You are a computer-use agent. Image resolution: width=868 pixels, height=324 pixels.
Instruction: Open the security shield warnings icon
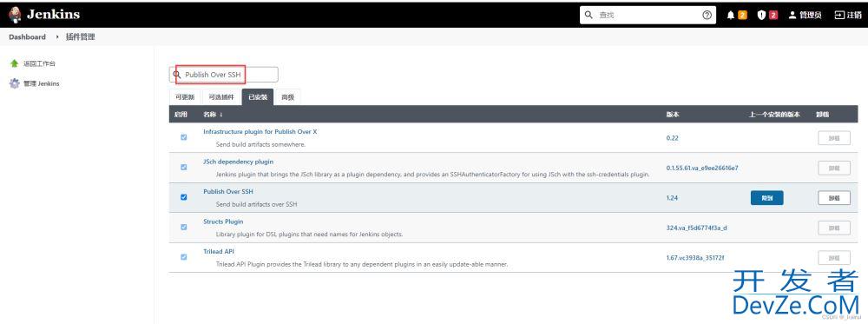[x=762, y=15]
